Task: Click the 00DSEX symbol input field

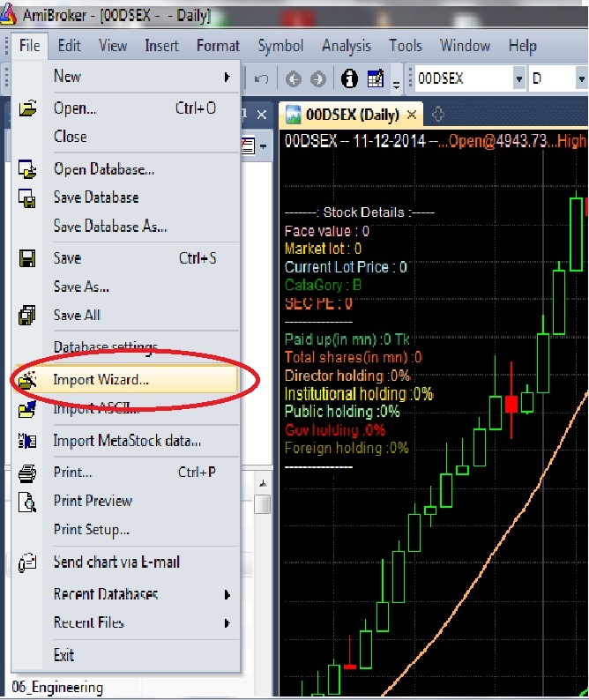Action: click(464, 79)
